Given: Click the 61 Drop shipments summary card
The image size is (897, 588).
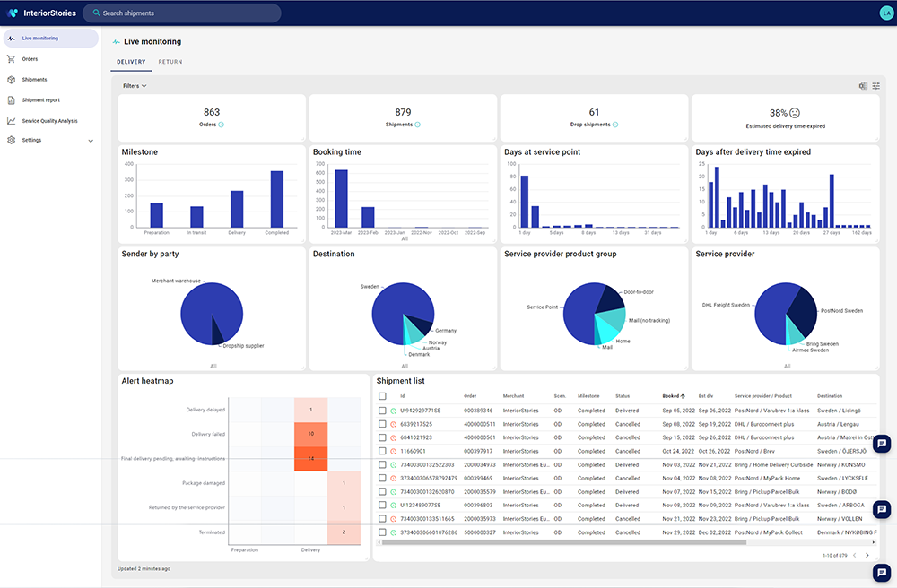Looking at the screenshot, I should (x=595, y=117).
